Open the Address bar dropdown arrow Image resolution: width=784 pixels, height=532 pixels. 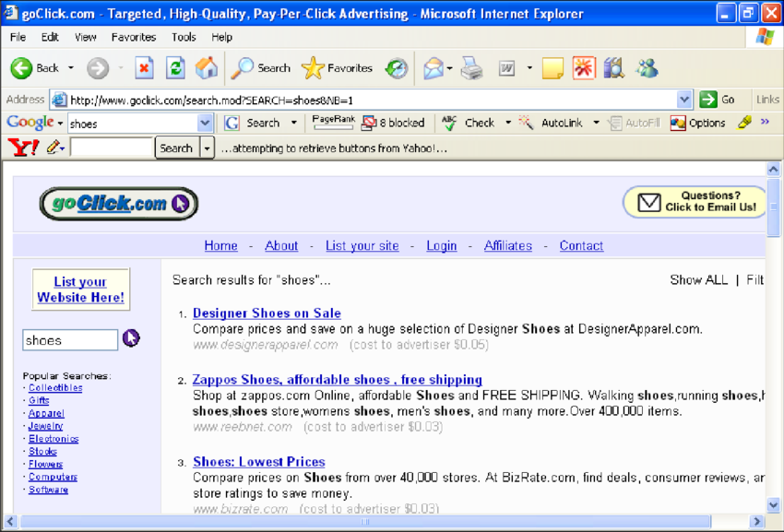pos(684,100)
